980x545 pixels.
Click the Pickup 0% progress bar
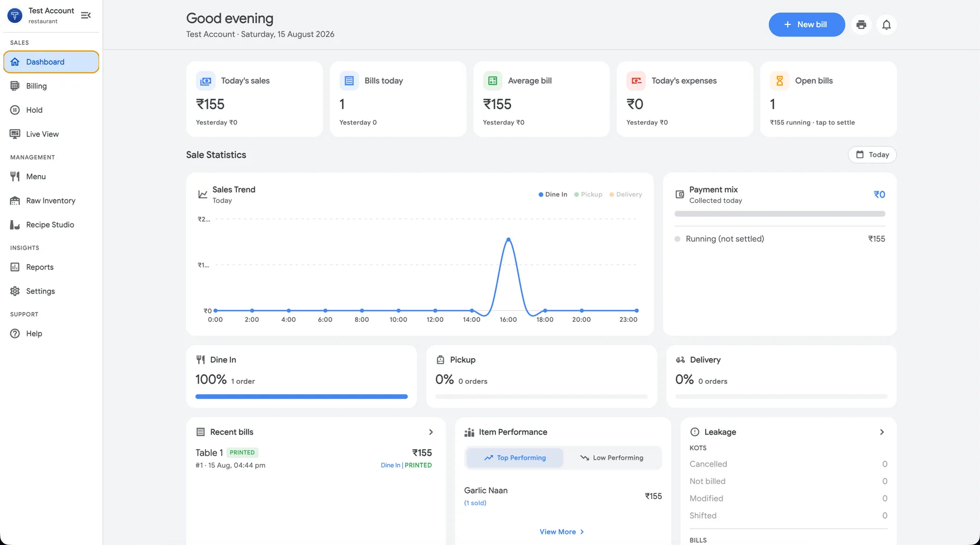(542, 397)
